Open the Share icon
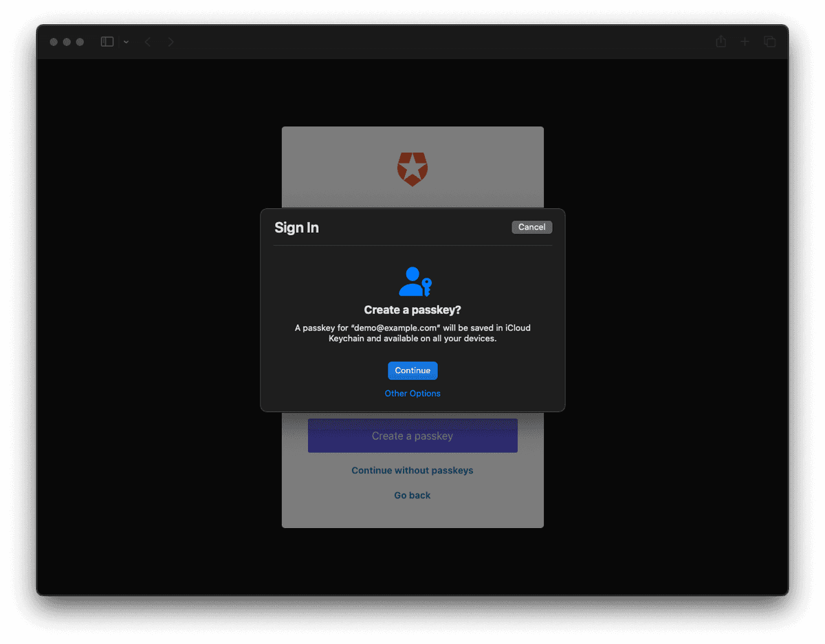Screen dimensions: 825x644 pyautogui.click(x=720, y=41)
